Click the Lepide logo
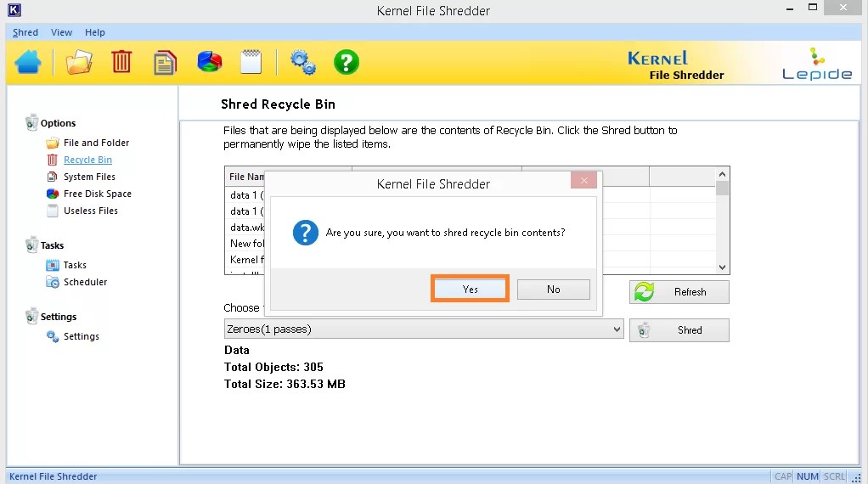Image resolution: width=868 pixels, height=484 pixels. 817,65
